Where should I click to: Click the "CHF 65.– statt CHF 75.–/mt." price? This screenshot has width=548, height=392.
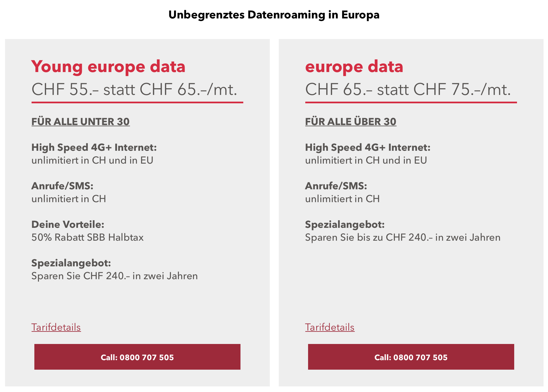(x=408, y=90)
